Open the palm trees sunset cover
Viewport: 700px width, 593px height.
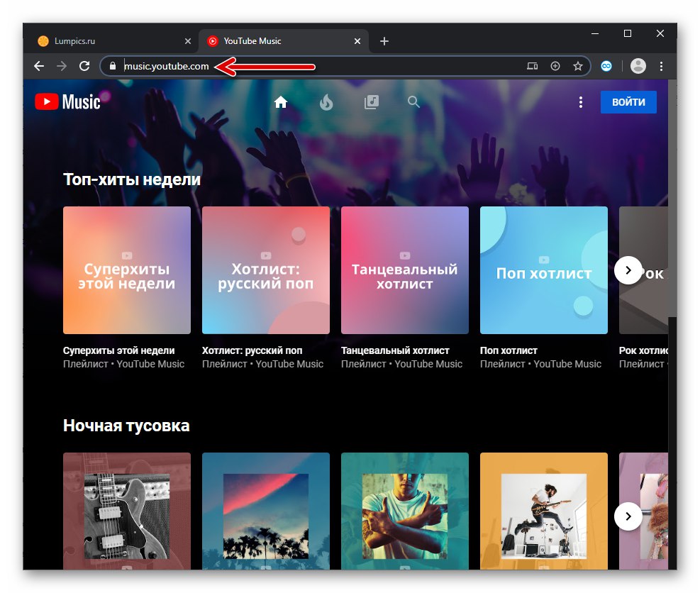266,511
